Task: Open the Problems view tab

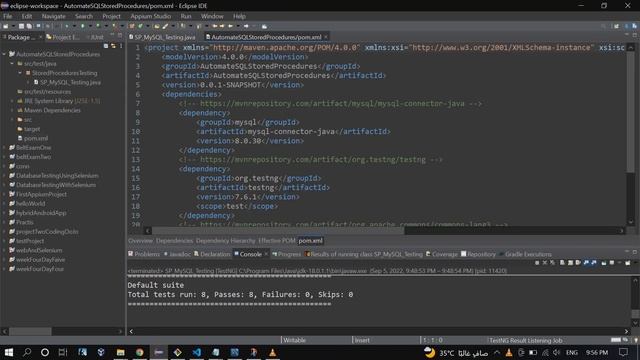Action: (x=144, y=254)
